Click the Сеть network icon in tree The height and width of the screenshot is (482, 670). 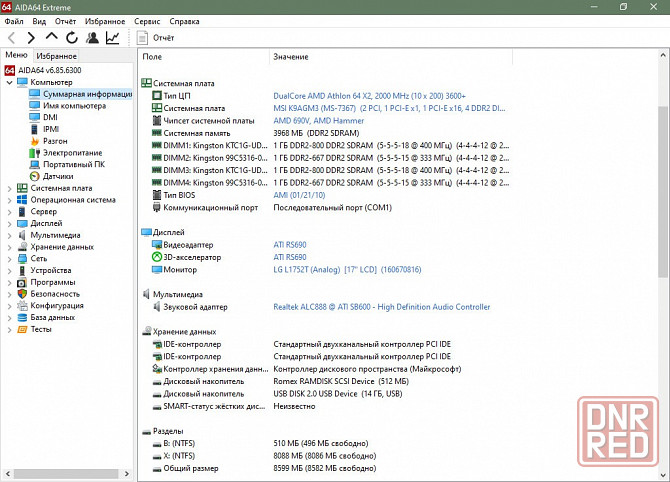point(22,259)
